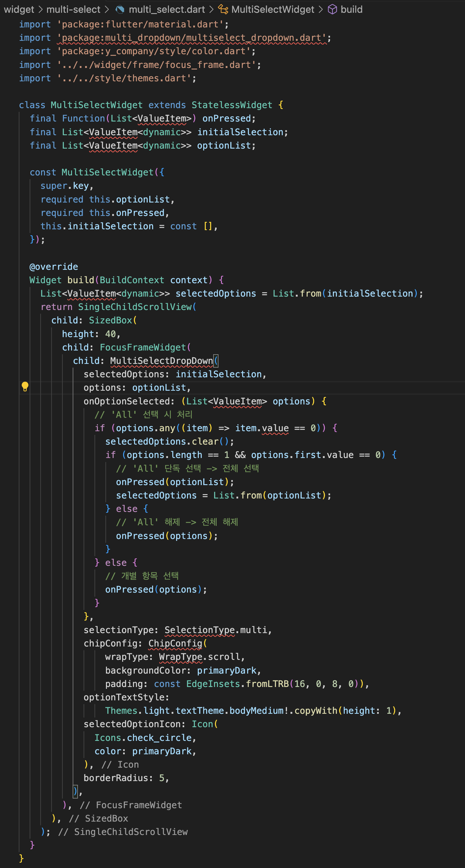Viewport: 465px width, 868px height.
Task: Click the comment "// 'All' 선택 시 처리"
Action: 144,414
